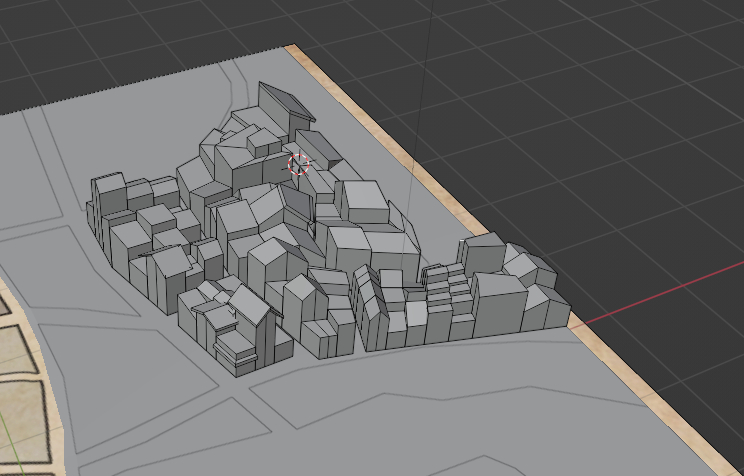Click the red-white 3D cursor crosshair
Image resolution: width=744 pixels, height=476 pixels.
[x=299, y=164]
